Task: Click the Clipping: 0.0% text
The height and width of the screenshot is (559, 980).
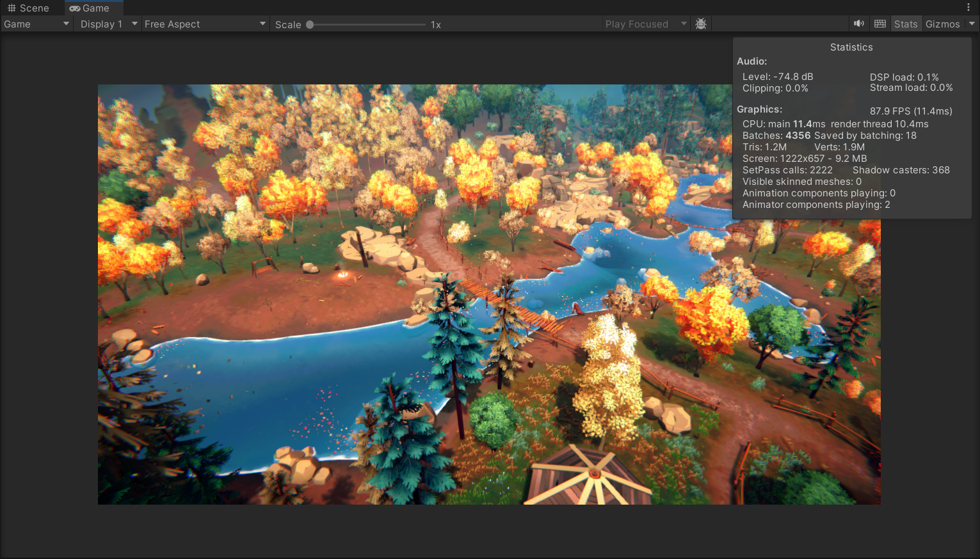Action: [775, 88]
